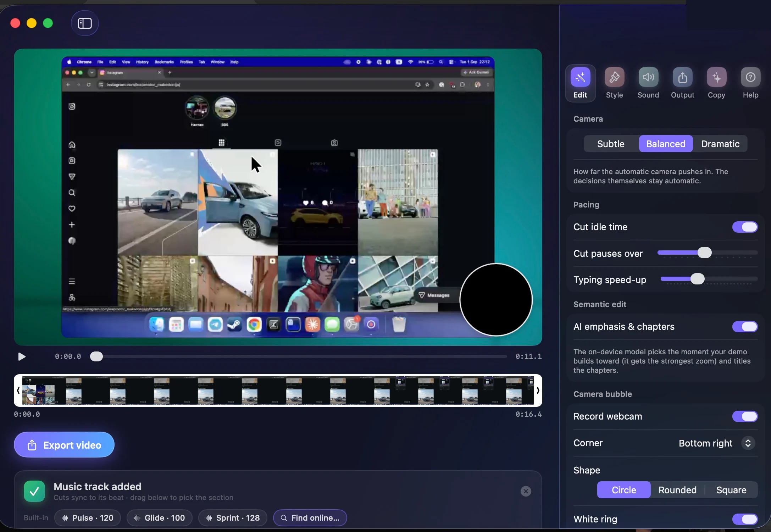This screenshot has height=532, width=771.
Task: Click Bookmarks menu in previewed Chrome menubar
Action: coord(164,62)
